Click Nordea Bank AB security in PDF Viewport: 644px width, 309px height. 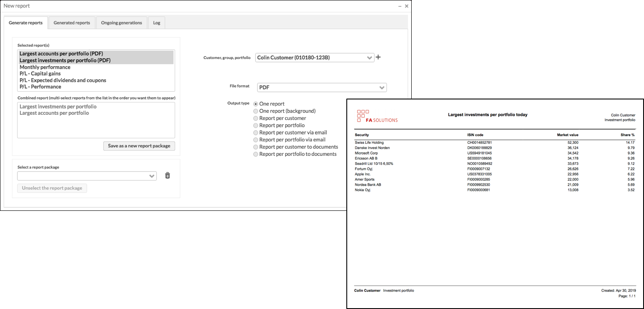click(368, 185)
